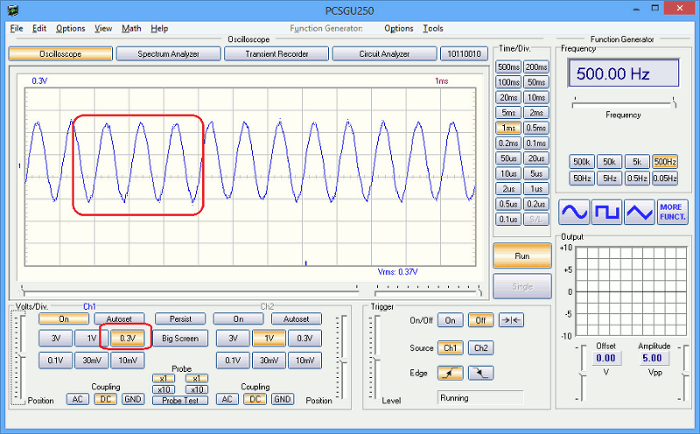The image size is (700, 434).
Task: Select Ch2 GND coupling
Action: (x=283, y=399)
